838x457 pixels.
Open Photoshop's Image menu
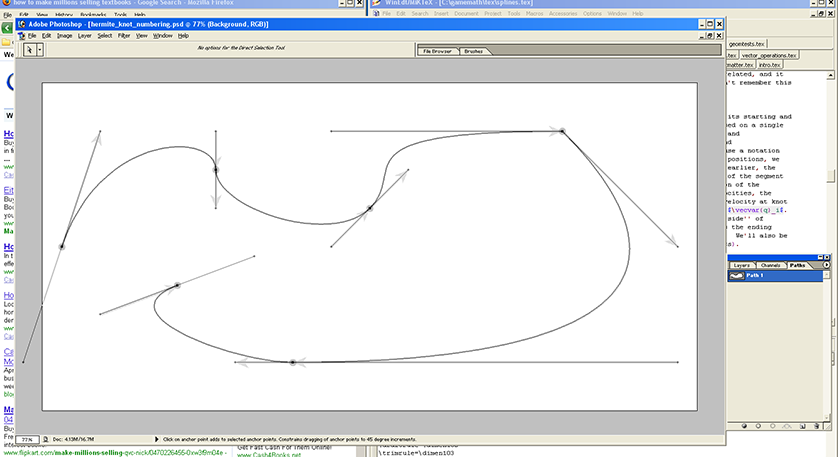coord(64,36)
